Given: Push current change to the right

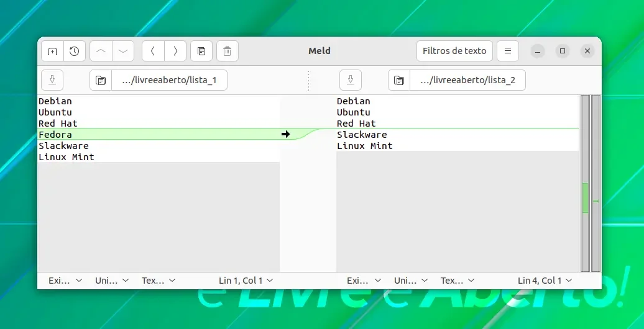Looking at the screenshot, I should click(x=175, y=52).
